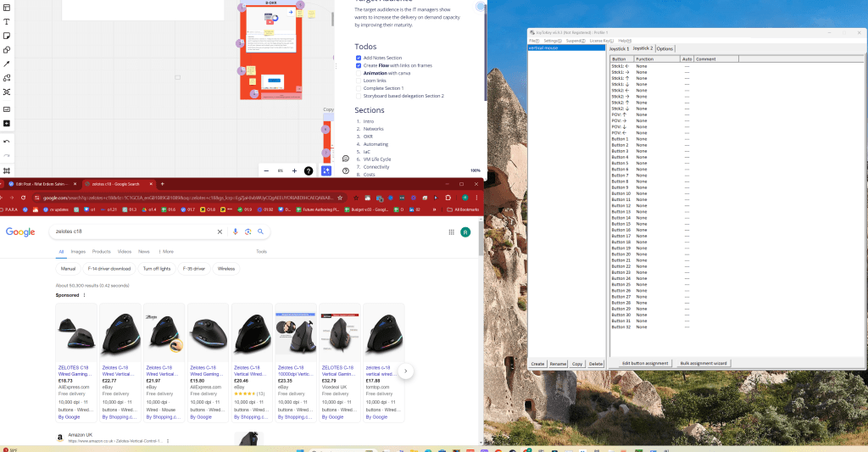Zoom out the whiteboard canvas
The width and height of the screenshot is (868, 452).
266,171
